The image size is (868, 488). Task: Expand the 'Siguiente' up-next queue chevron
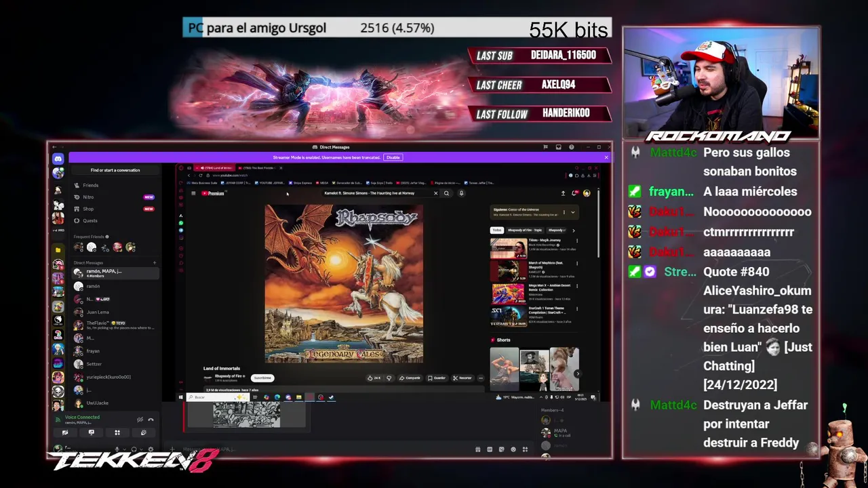pos(573,212)
